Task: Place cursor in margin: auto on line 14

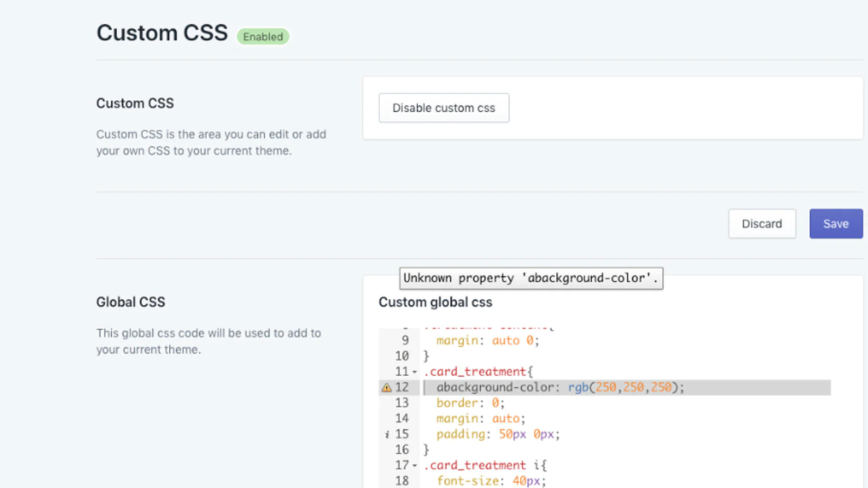Action: click(x=480, y=419)
